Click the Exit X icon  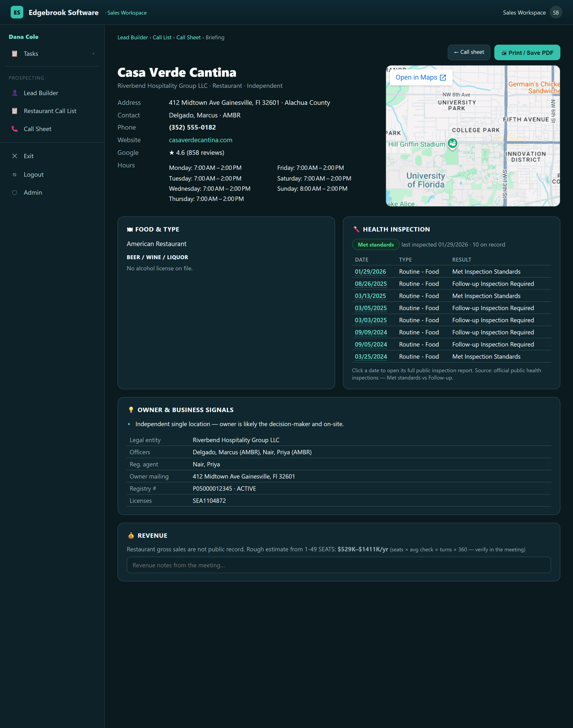pos(14,156)
